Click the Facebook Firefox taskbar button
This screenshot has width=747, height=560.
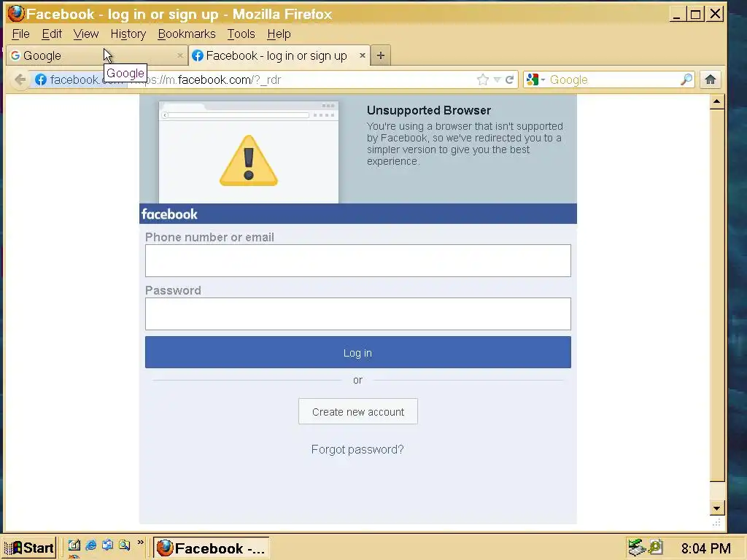[211, 548]
